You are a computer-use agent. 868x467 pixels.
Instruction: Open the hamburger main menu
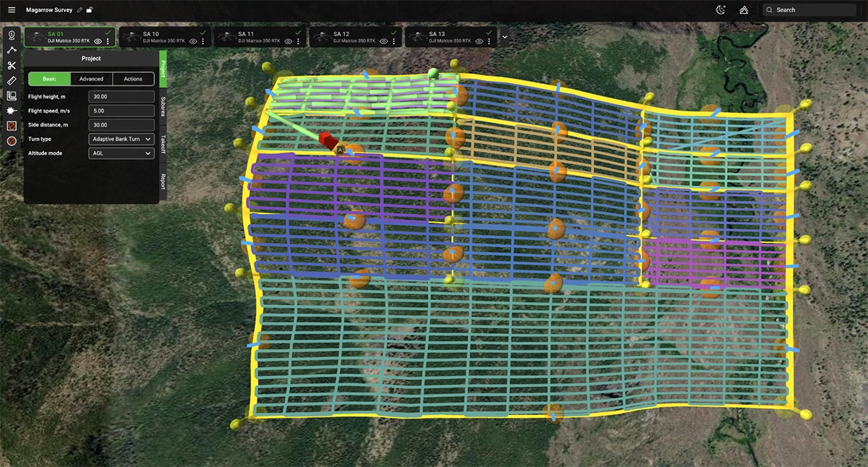[12, 10]
